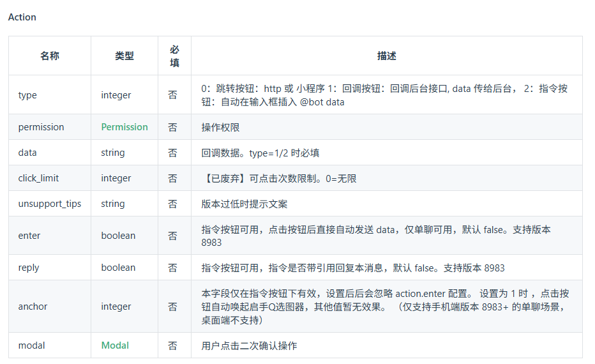
Task: Open the Modal type link
Action: pos(115,345)
